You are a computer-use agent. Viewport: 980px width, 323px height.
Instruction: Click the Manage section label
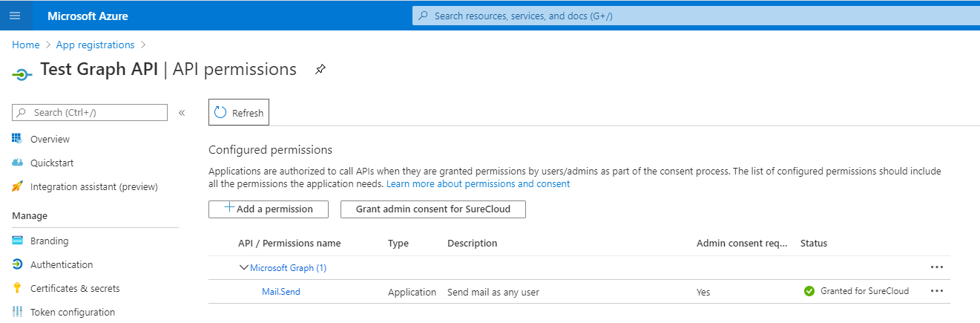(x=30, y=215)
